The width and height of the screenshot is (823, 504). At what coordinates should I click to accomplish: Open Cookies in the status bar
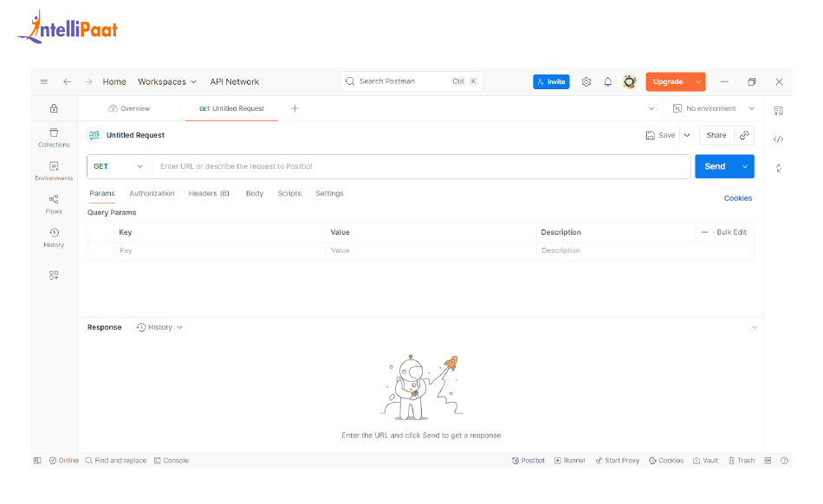[666, 461]
